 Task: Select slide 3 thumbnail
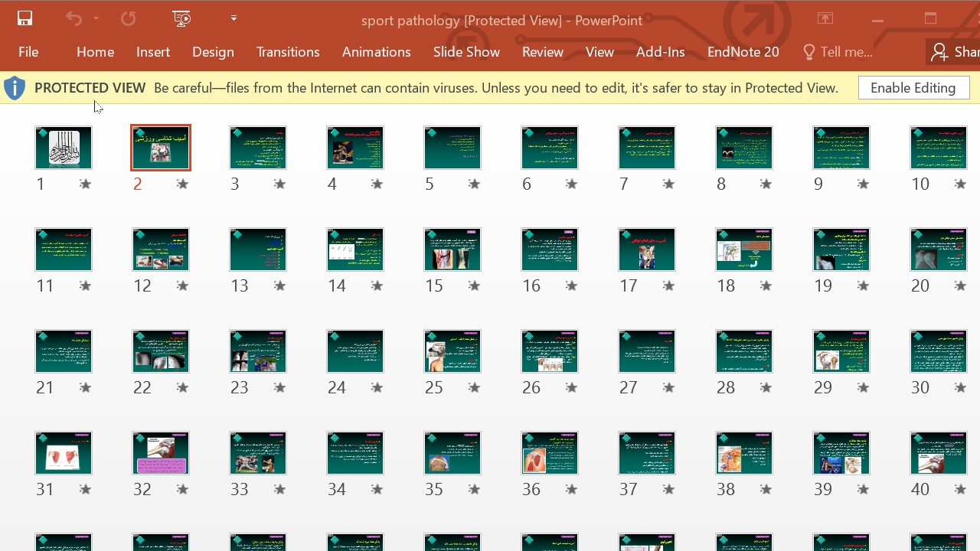point(258,148)
